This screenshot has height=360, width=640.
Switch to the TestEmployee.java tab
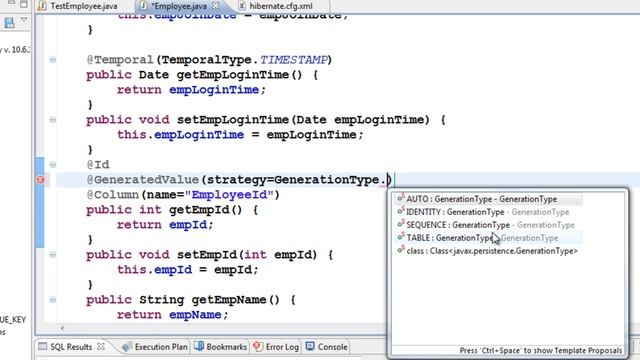click(84, 6)
